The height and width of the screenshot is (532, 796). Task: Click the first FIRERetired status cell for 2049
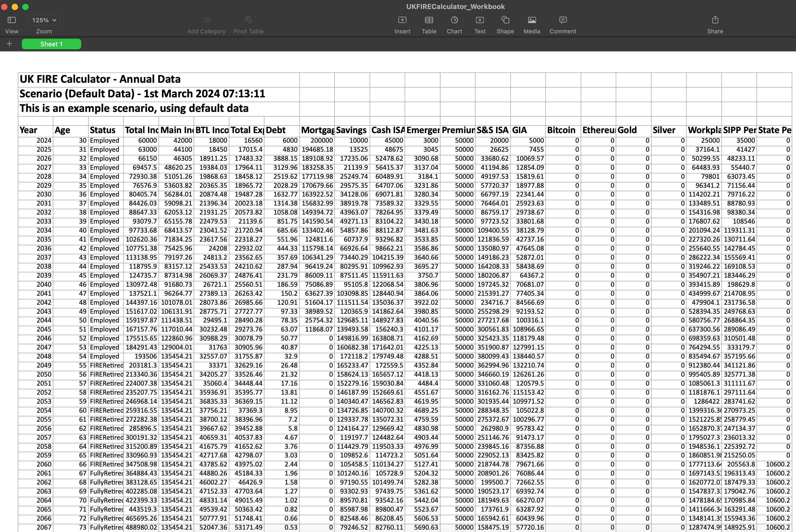click(106, 365)
